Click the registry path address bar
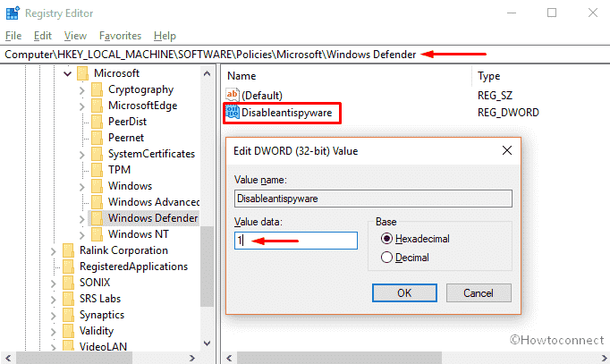 [x=305, y=54]
